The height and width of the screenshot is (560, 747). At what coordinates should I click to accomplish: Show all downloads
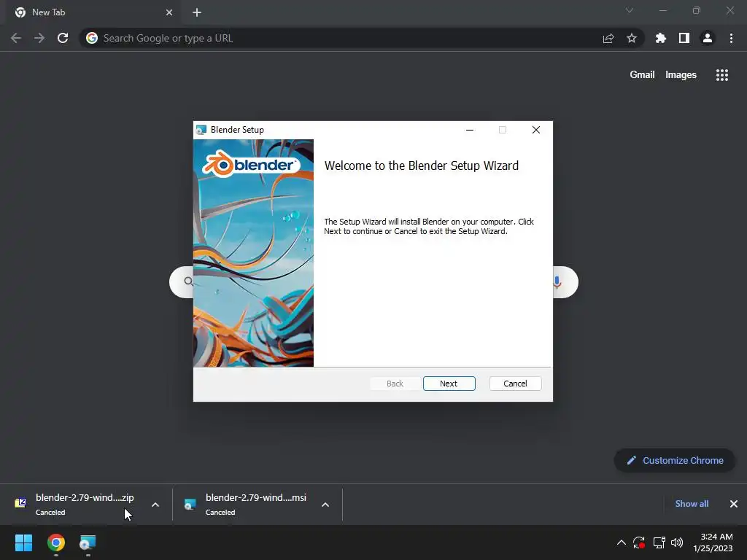coord(692,504)
